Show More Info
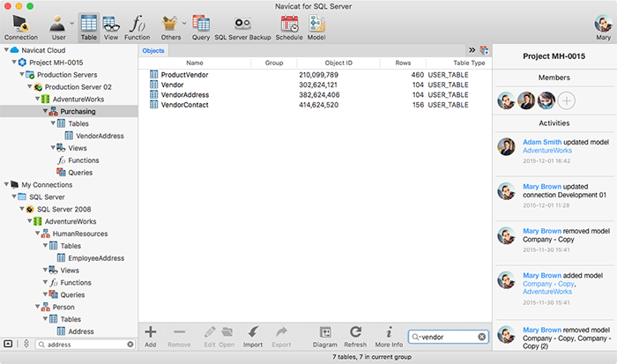The image size is (617, 364). click(x=389, y=337)
